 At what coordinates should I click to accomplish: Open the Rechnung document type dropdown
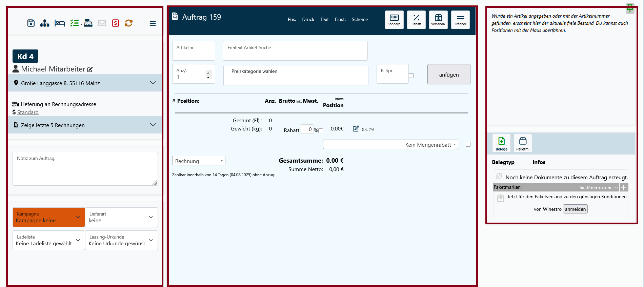click(x=199, y=161)
